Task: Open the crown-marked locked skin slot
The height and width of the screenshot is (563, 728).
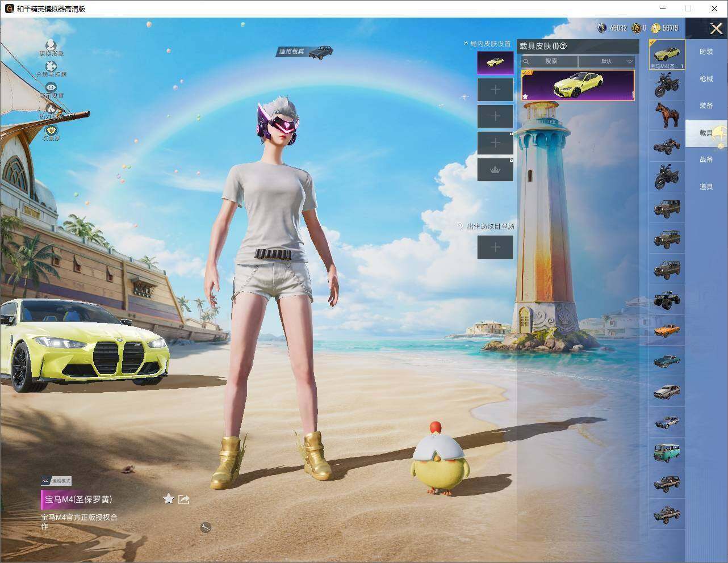Action: 495,170
